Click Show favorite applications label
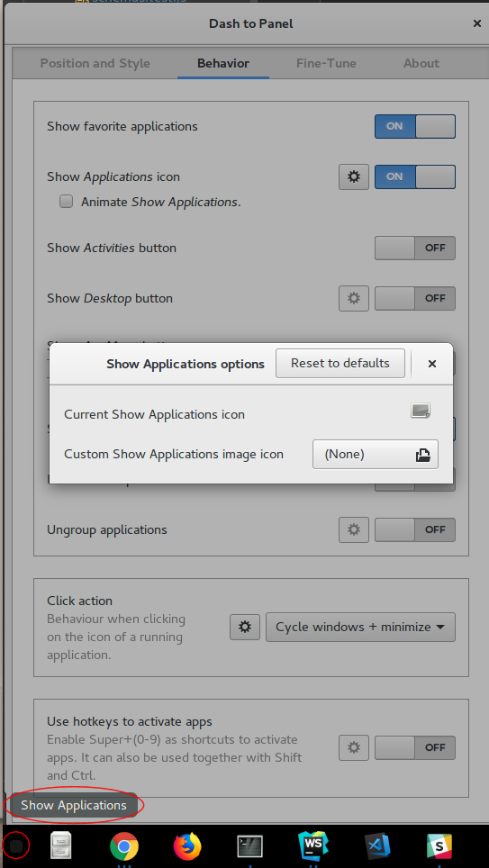This screenshot has width=489, height=868. (x=122, y=127)
